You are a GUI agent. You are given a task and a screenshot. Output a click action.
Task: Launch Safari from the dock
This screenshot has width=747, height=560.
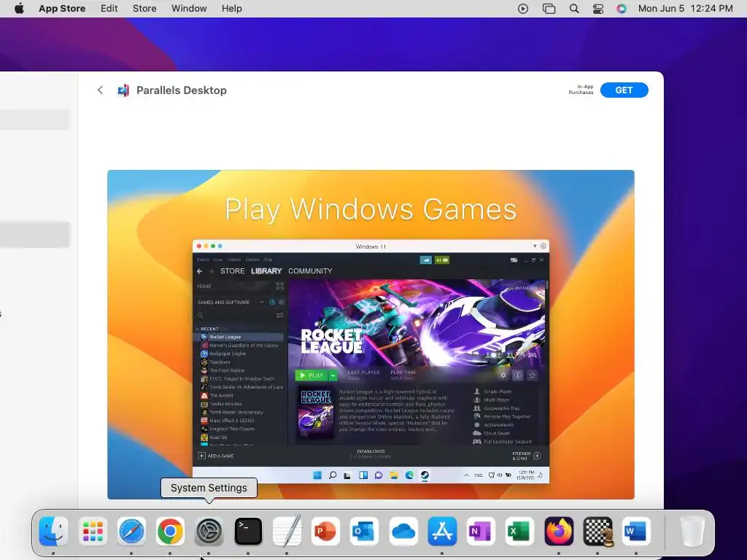coord(131,531)
